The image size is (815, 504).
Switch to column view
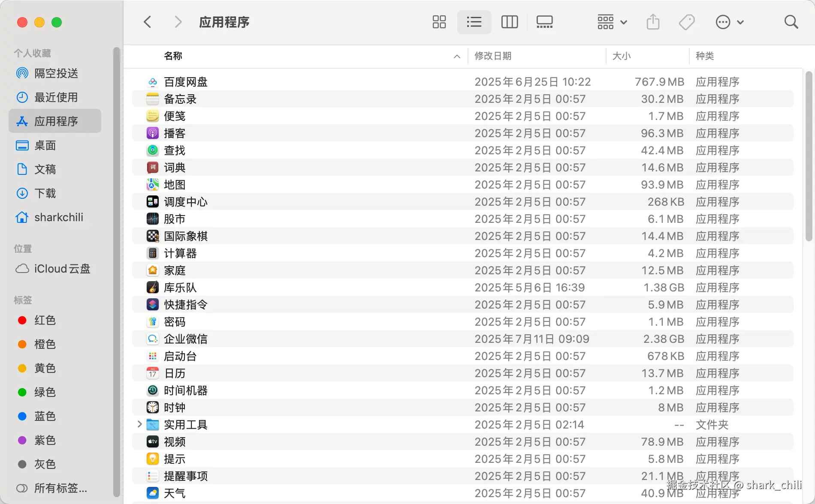pyautogui.click(x=510, y=22)
